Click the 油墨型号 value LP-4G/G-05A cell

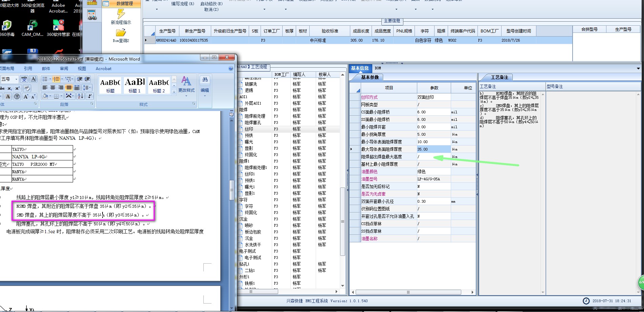click(x=434, y=179)
